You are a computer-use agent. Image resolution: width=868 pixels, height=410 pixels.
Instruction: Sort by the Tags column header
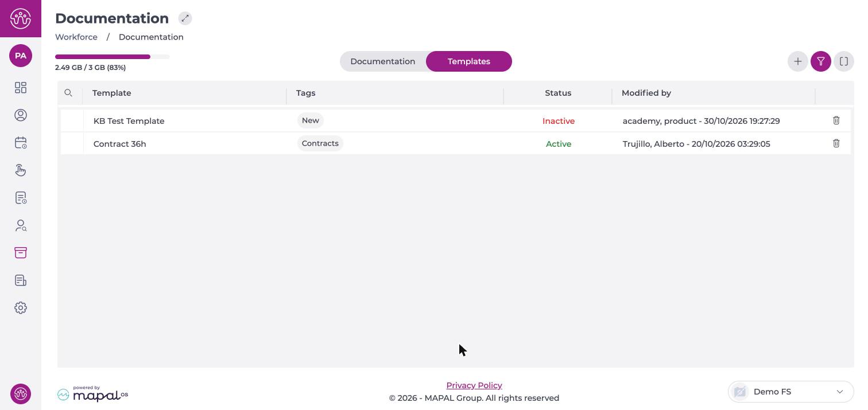306,93
